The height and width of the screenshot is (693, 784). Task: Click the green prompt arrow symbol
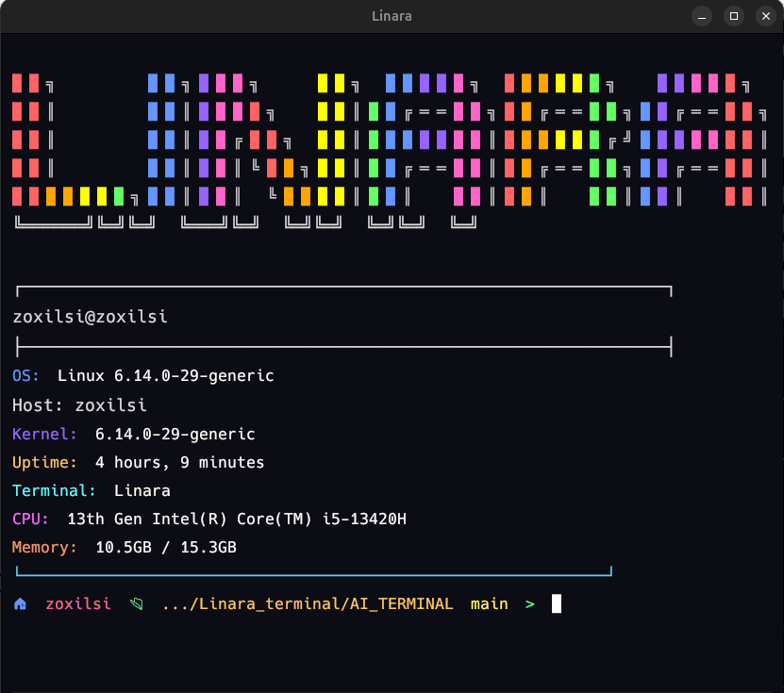click(x=529, y=604)
